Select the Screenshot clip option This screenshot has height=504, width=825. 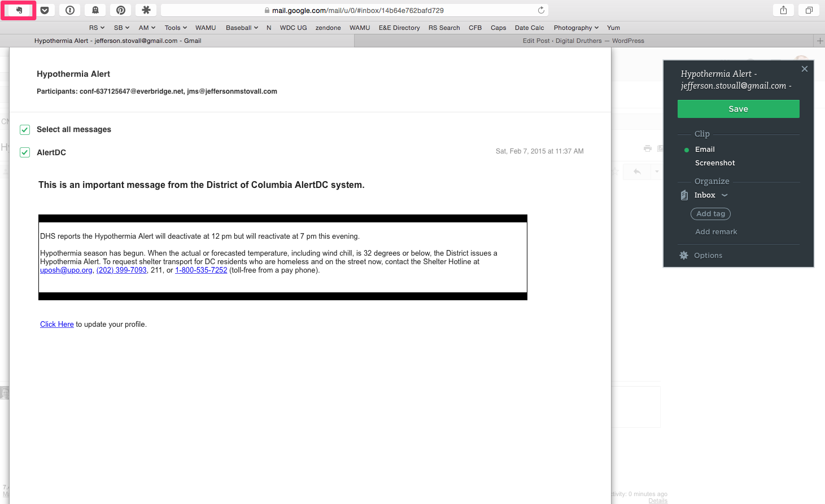[x=715, y=163]
